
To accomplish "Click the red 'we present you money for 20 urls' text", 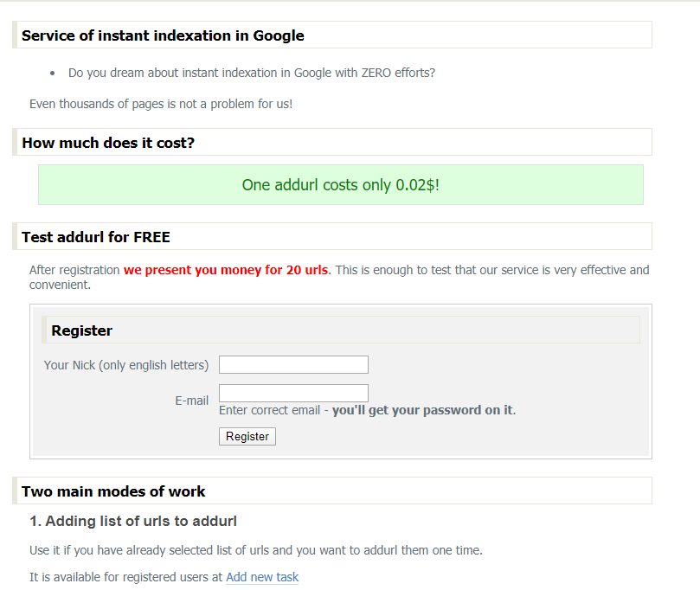I will point(226,270).
